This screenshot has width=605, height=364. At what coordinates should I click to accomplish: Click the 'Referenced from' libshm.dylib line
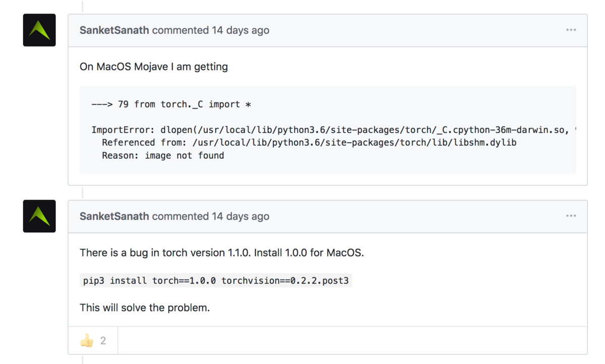(309, 143)
